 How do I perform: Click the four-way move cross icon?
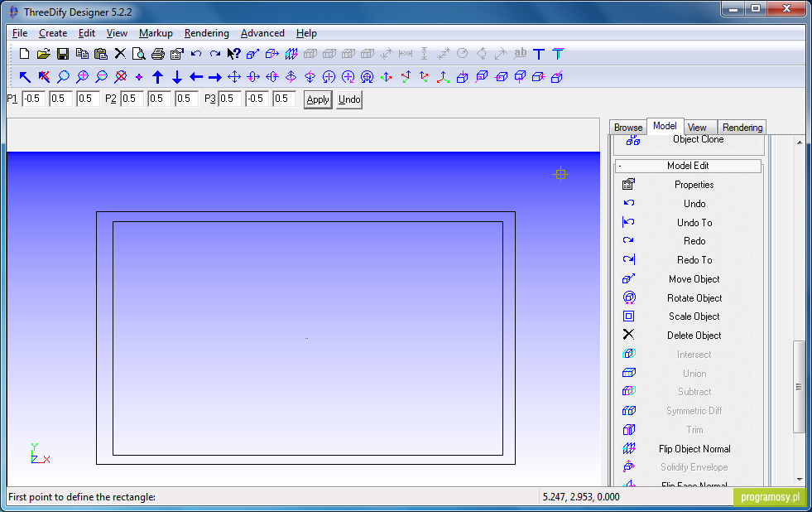[x=234, y=77]
